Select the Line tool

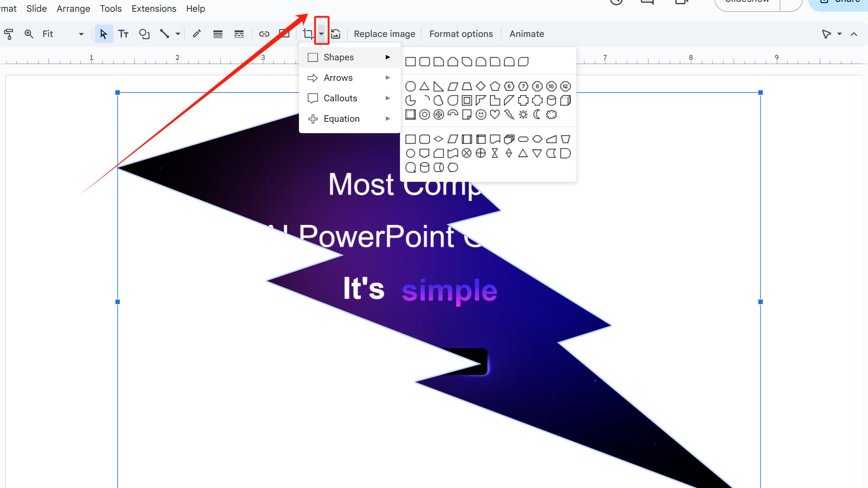pos(164,34)
